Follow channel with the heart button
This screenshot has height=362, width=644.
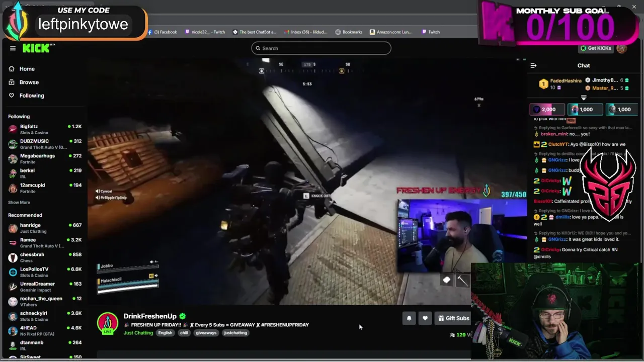(x=425, y=318)
